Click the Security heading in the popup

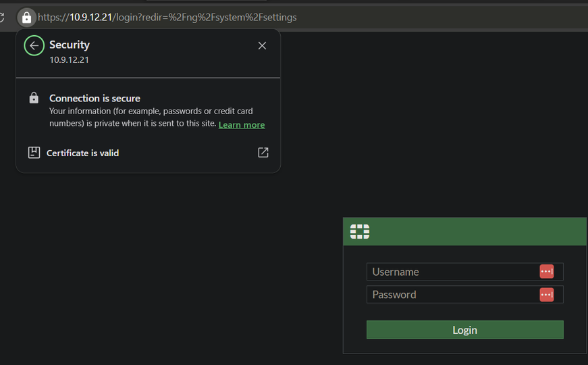70,45
